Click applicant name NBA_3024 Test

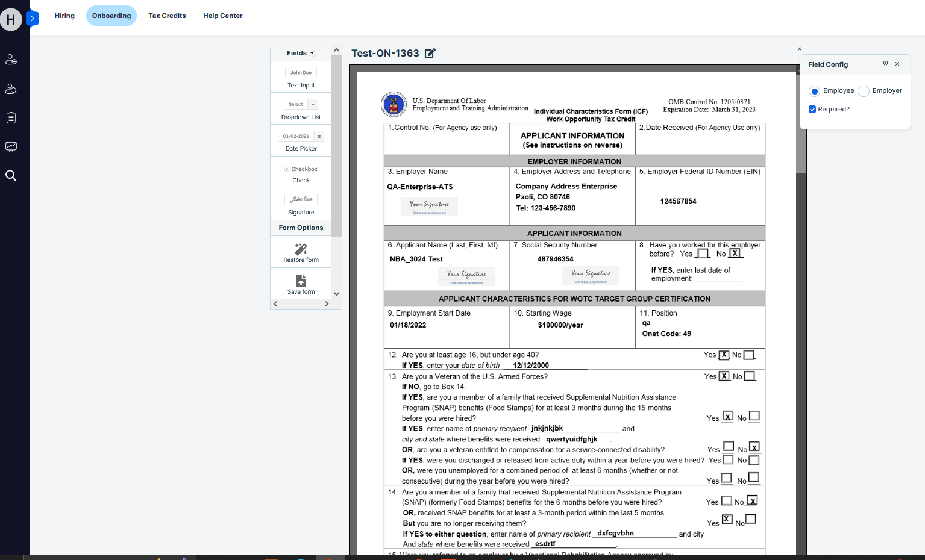[416, 259]
